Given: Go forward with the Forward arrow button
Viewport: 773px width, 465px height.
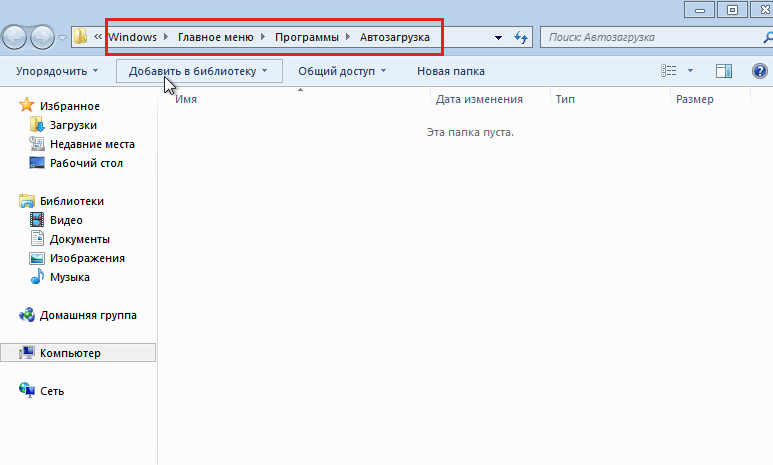Looking at the screenshot, I should pyautogui.click(x=42, y=37).
